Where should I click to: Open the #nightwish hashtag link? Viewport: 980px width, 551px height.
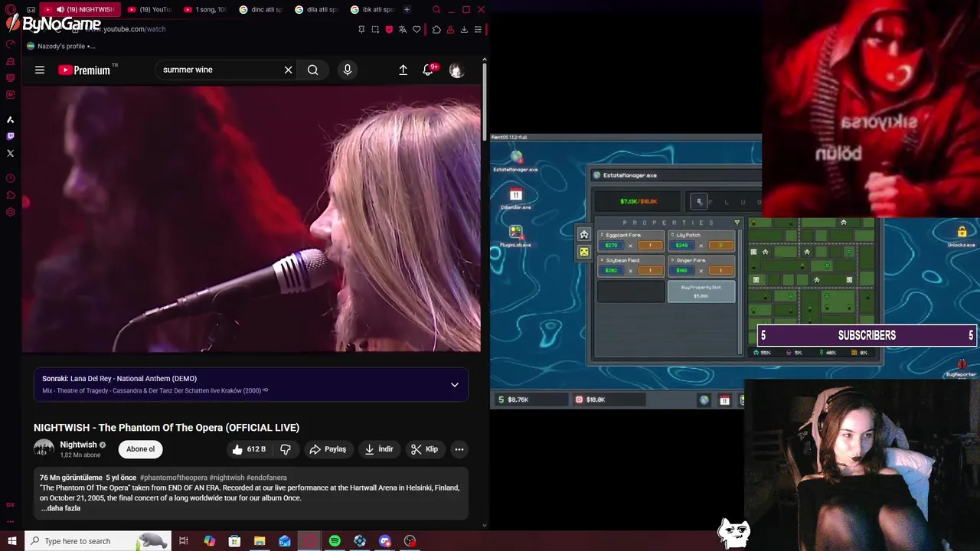[227, 478]
